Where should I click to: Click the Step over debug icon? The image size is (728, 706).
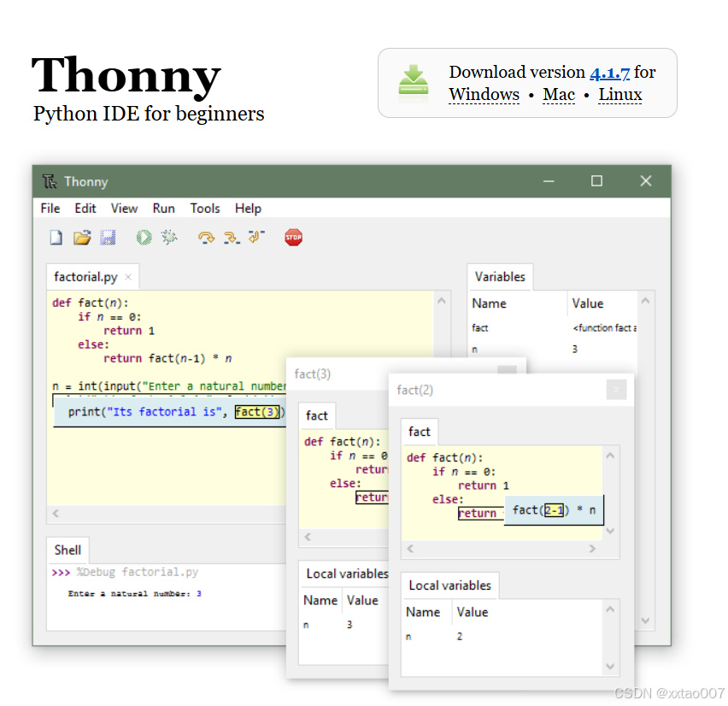206,237
